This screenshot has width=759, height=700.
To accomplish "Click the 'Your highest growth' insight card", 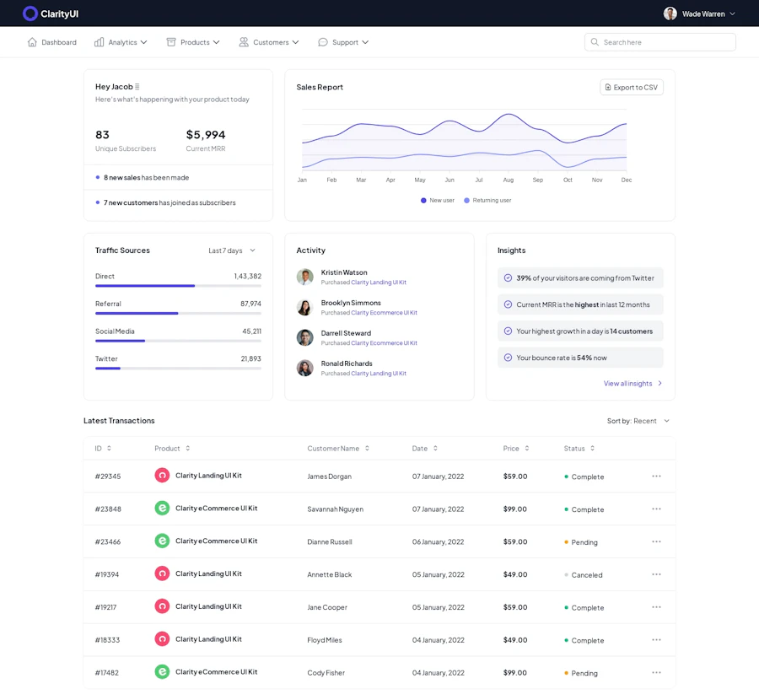I will (x=580, y=331).
